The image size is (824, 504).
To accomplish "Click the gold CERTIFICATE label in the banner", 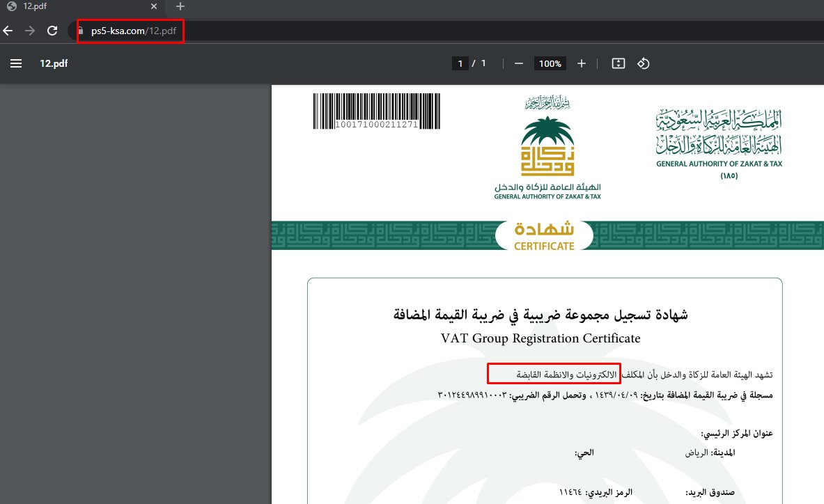I will (544, 246).
